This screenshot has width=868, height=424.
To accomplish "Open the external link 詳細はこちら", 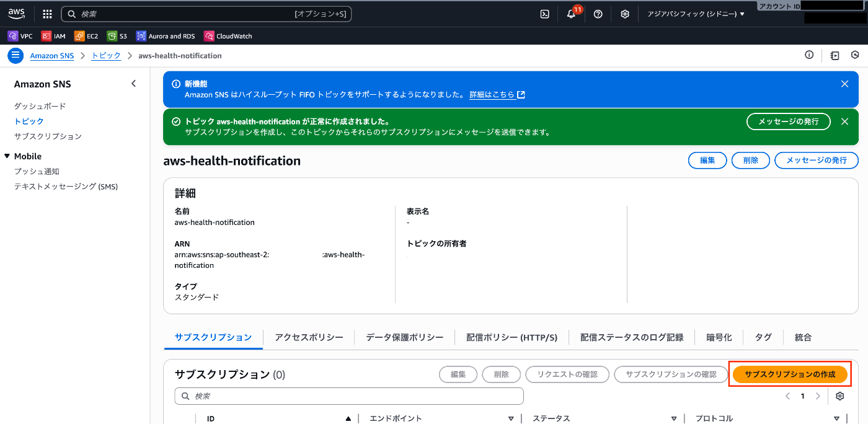I will (x=497, y=95).
